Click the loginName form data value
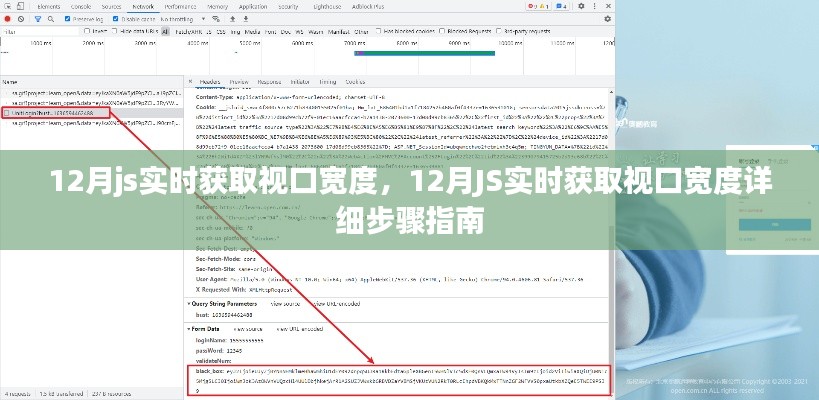This screenshot has width=819, height=400. 247,340
